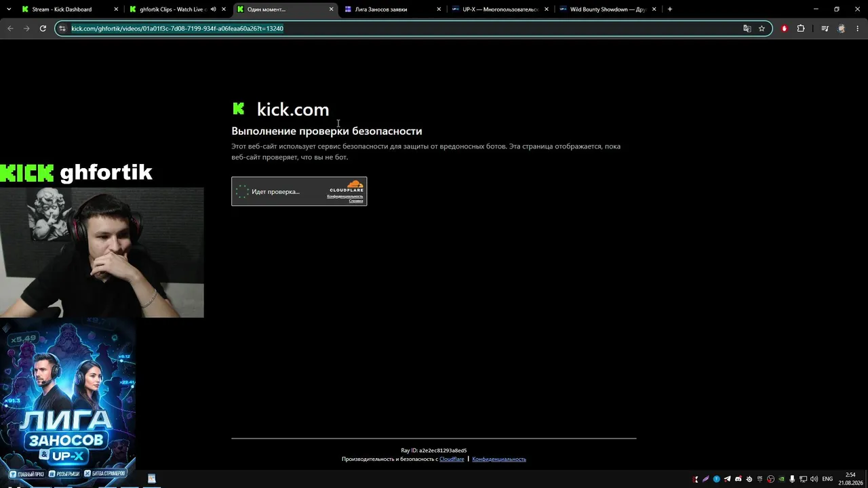Open NVIDIA tray icon
Image resolution: width=868 pixels, height=488 pixels.
tap(782, 479)
